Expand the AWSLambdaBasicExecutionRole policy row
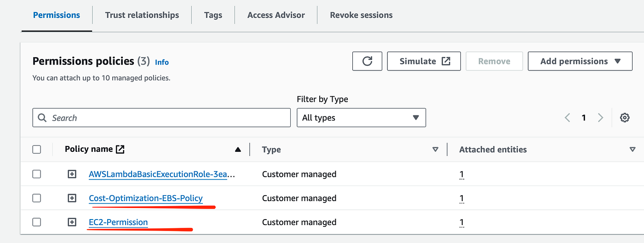 pyautogui.click(x=72, y=174)
